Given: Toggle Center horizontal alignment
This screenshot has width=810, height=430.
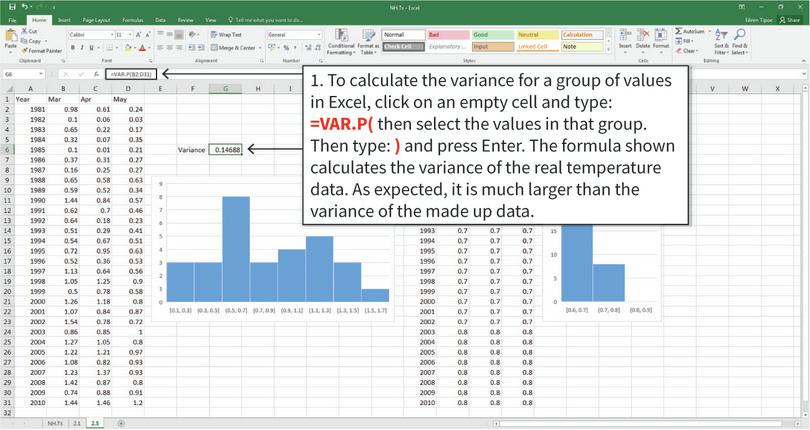Looking at the screenshot, I should tap(169, 48).
